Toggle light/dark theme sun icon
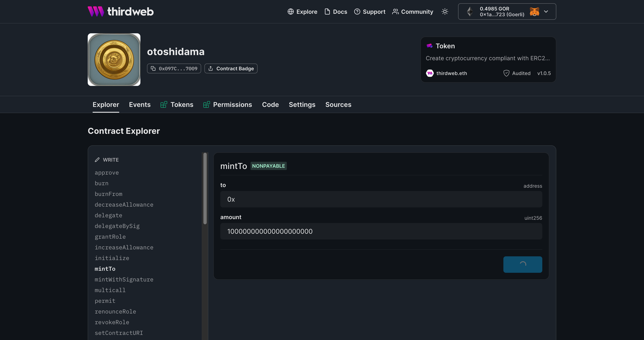Image resolution: width=644 pixels, height=340 pixels. click(x=445, y=12)
